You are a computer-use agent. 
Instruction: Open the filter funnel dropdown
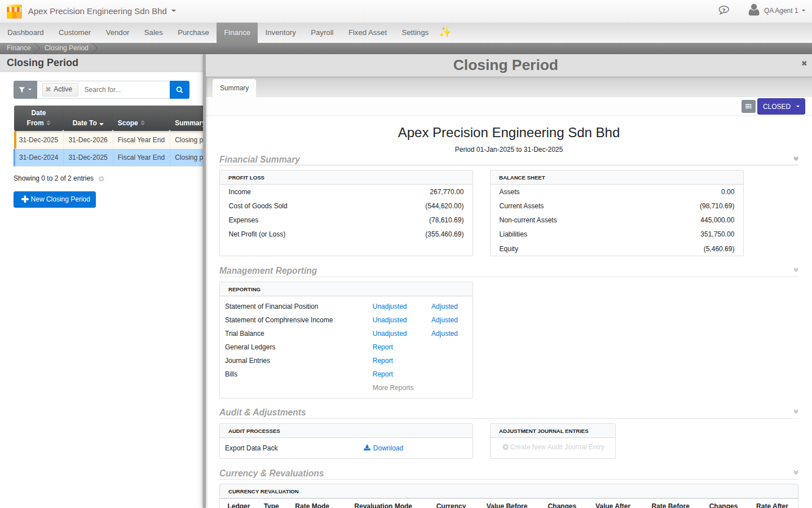25,90
